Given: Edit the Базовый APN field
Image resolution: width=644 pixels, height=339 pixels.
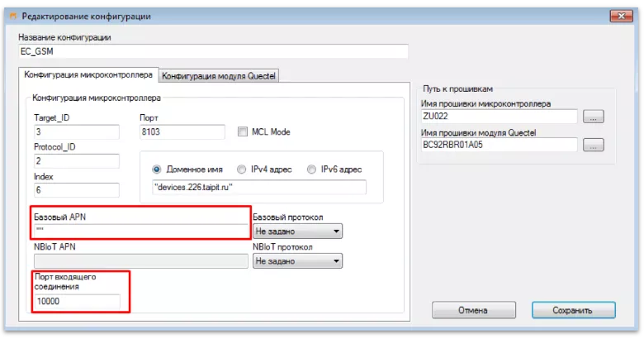Looking at the screenshot, I should tap(140, 232).
